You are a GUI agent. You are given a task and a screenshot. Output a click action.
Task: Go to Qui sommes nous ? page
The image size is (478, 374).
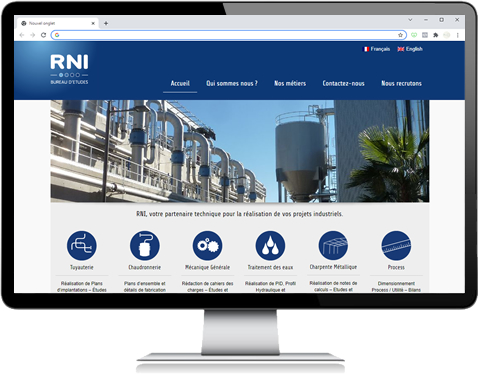232,83
